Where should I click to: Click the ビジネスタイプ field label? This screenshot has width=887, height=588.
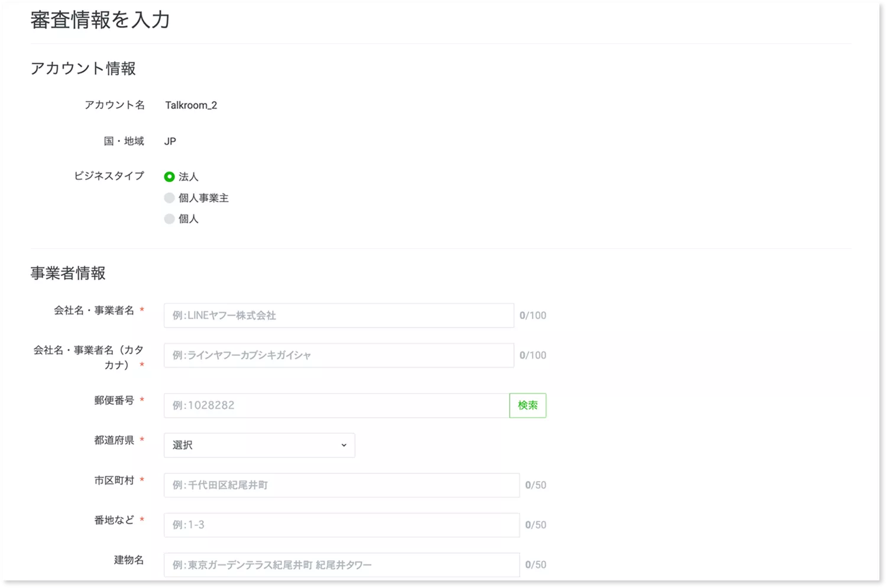click(109, 176)
